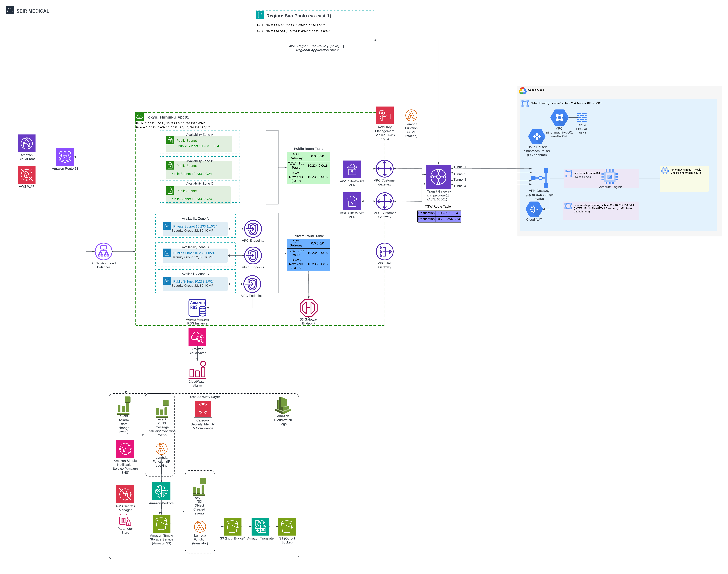
Task: Select the Amazon CloudWatch Logs icon
Action: click(x=283, y=405)
